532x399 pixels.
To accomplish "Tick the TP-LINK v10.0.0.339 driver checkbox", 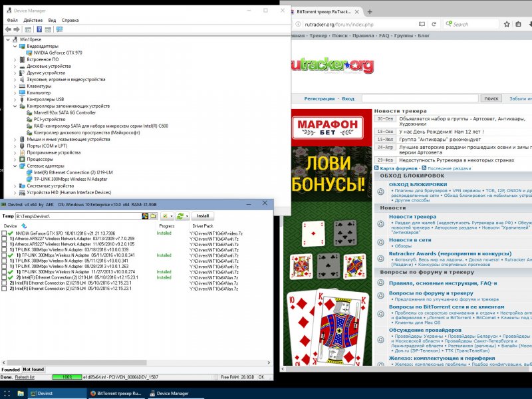I will [4, 250].
